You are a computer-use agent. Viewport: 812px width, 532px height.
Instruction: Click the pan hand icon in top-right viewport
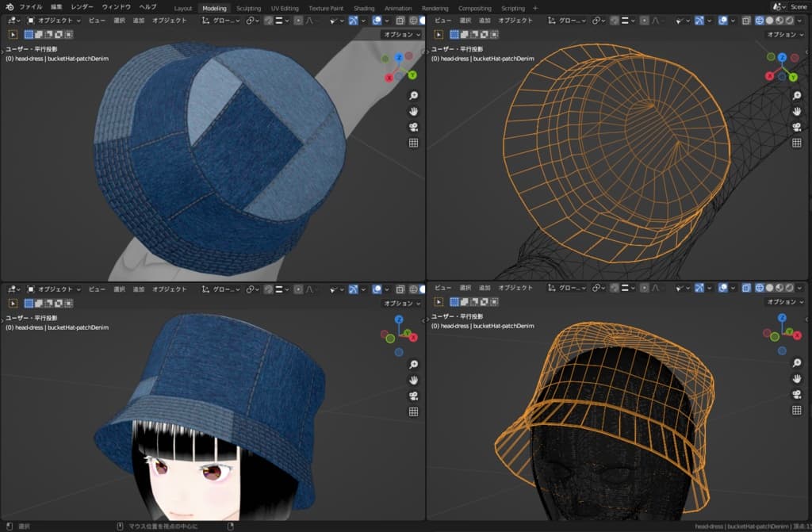(x=797, y=111)
